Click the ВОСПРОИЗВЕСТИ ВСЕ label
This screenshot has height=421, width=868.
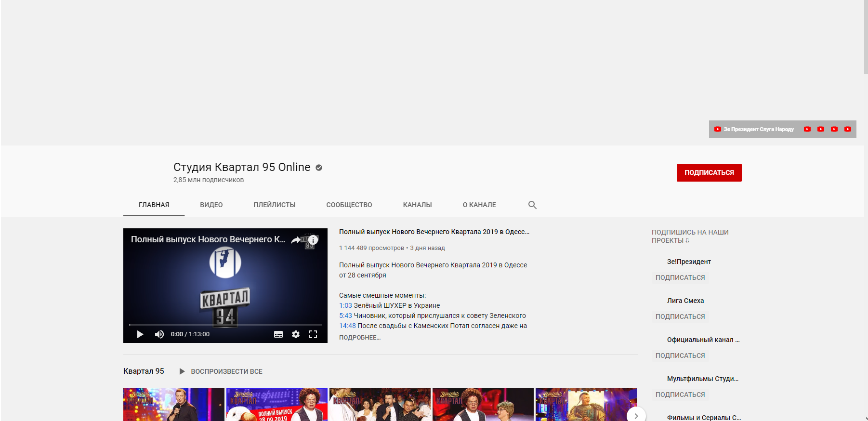click(227, 371)
